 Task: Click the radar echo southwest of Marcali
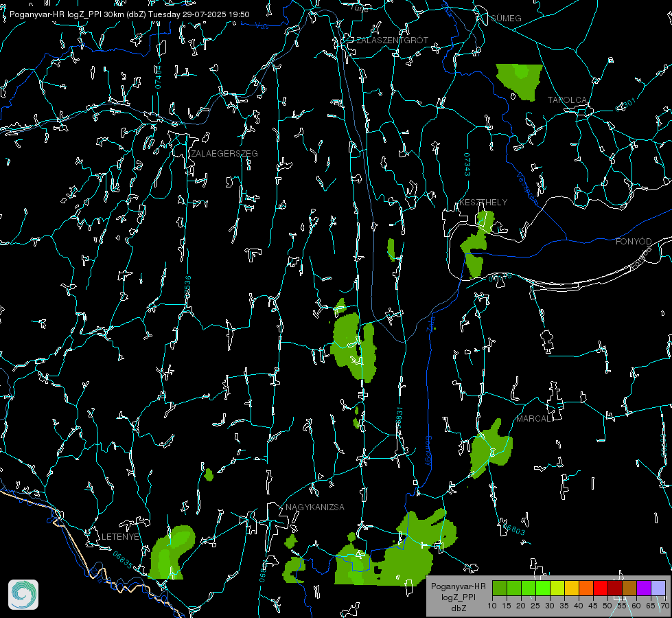click(x=490, y=450)
